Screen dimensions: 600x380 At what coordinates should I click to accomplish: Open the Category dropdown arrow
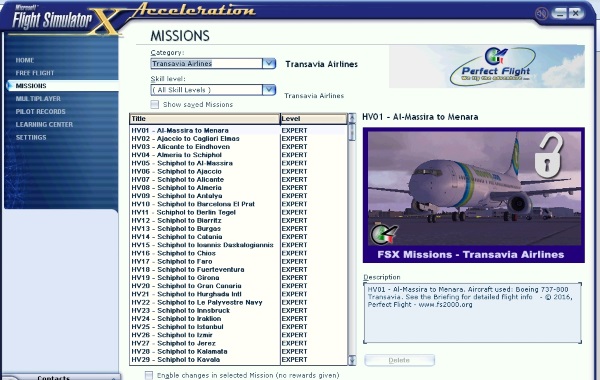click(x=269, y=63)
